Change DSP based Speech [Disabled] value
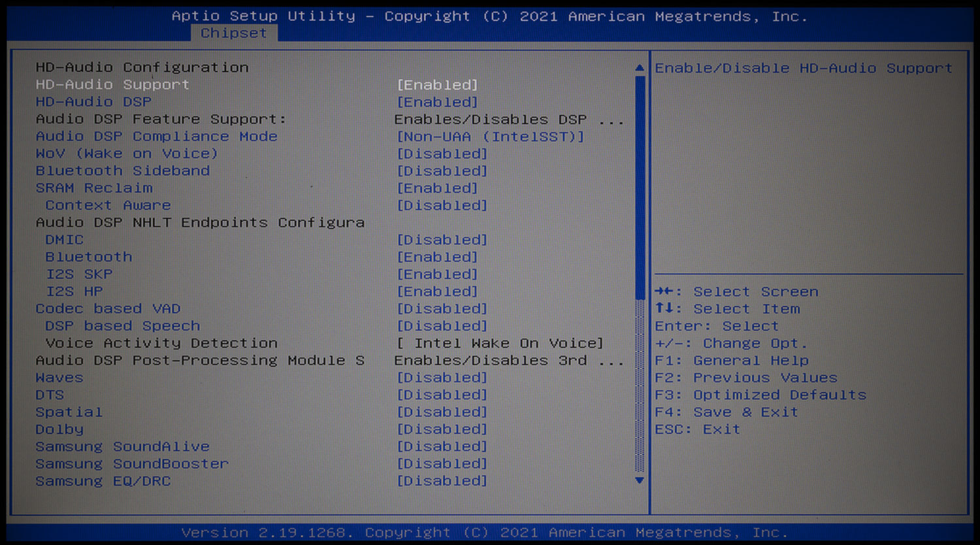The width and height of the screenshot is (980, 545). tap(442, 325)
